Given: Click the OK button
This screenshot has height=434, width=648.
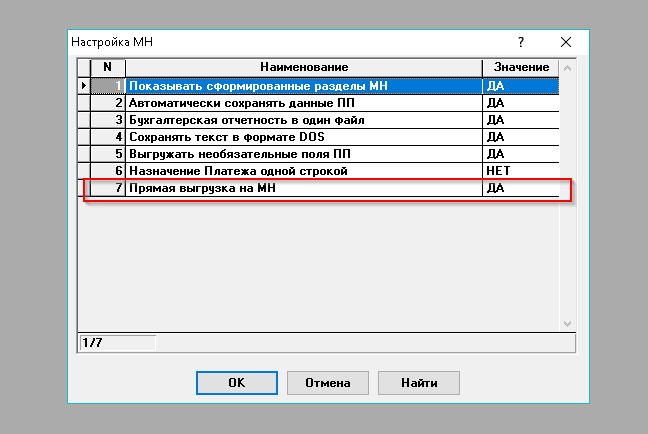Looking at the screenshot, I should point(237,383).
